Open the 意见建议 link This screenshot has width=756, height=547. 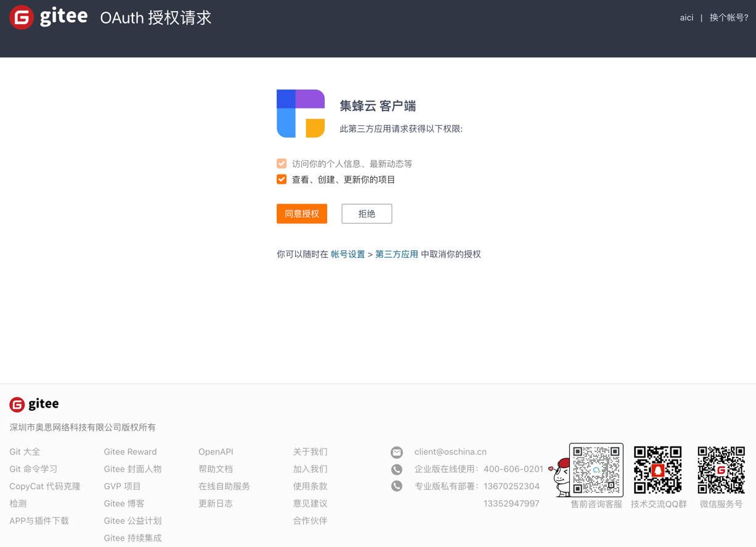click(310, 504)
